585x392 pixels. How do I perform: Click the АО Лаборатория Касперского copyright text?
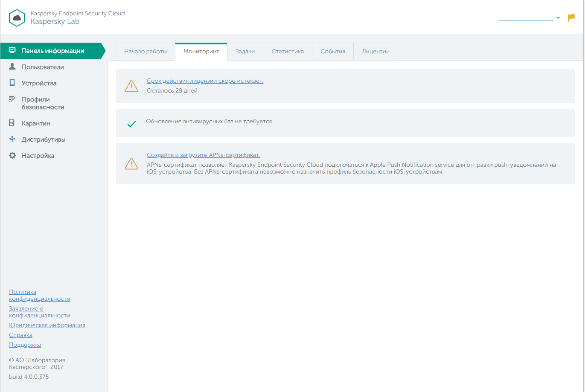37,363
